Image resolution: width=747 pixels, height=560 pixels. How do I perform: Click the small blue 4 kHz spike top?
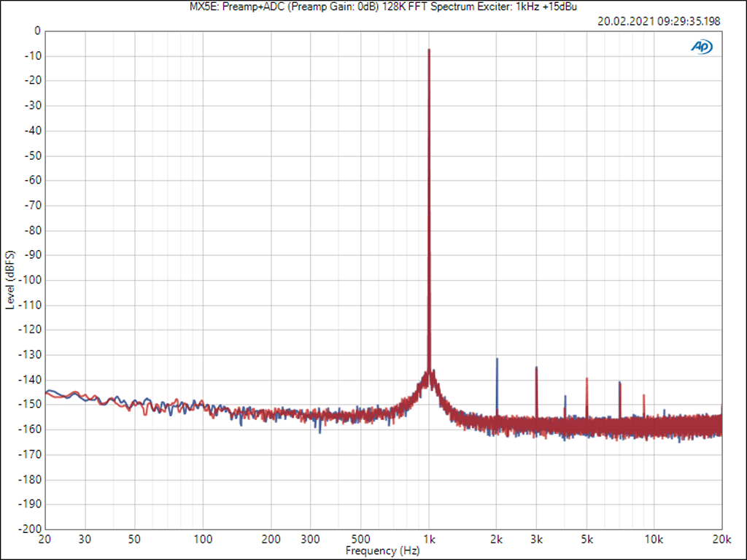click(x=565, y=397)
